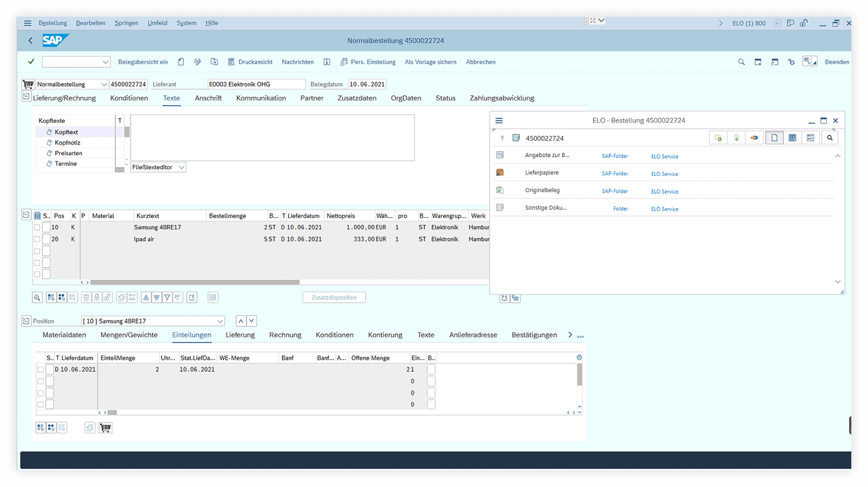Switch to the Konditionen header tab

click(129, 98)
